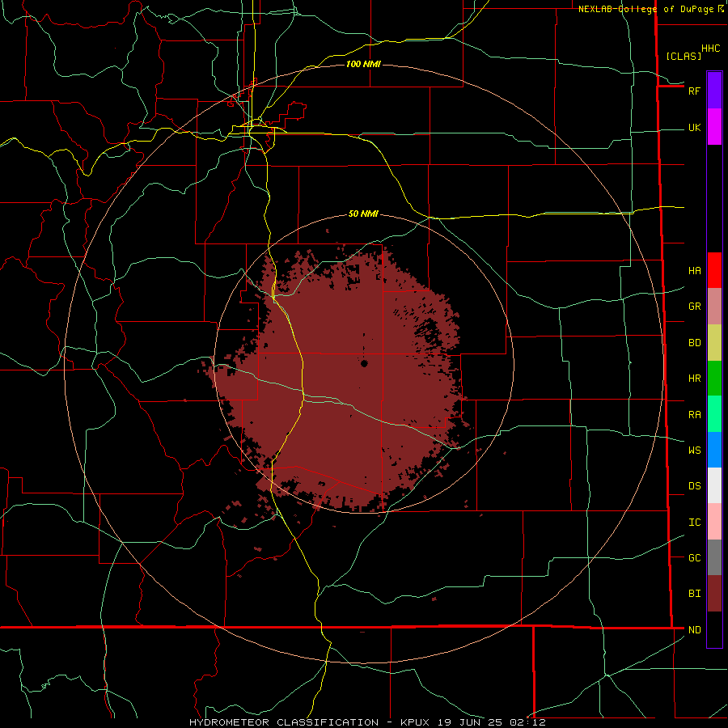Click the 'BI' legend label
Viewport: 728px width, 728px height.
tap(694, 594)
